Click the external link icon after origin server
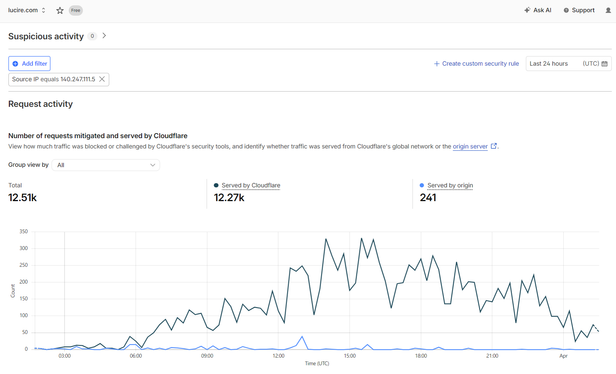This screenshot has width=616, height=374. 494,146
